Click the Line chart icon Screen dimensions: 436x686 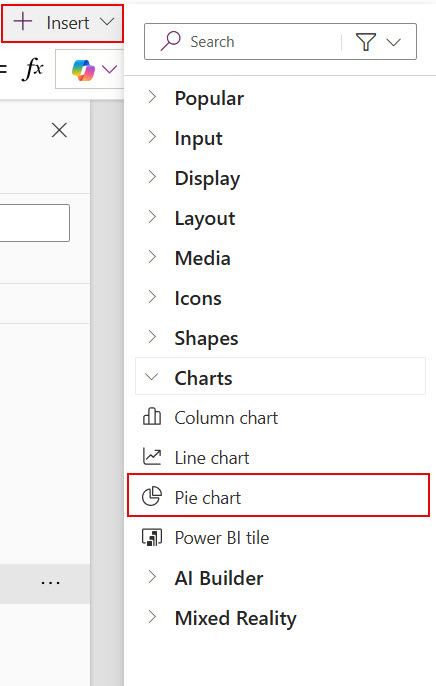click(x=152, y=457)
